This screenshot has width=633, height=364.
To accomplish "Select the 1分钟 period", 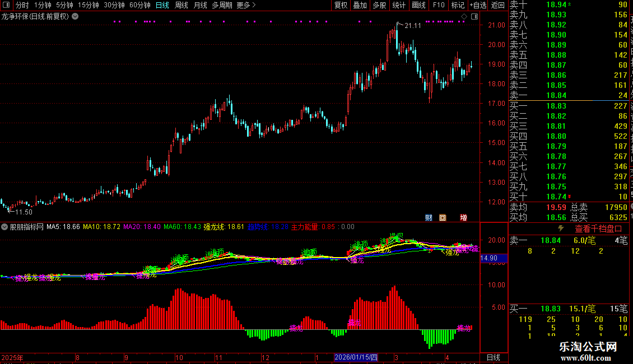I will [43, 5].
